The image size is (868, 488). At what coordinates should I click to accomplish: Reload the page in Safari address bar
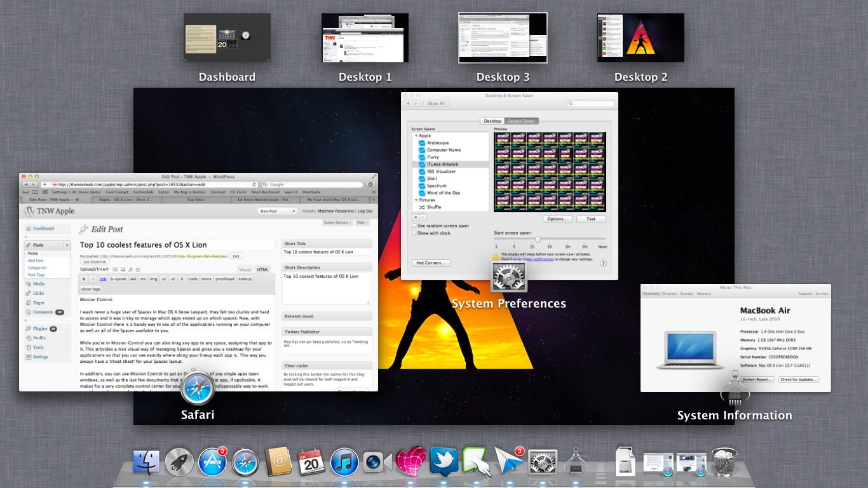(254, 184)
